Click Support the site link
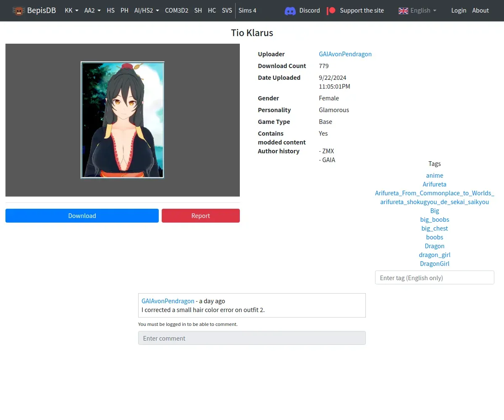 (362, 10)
